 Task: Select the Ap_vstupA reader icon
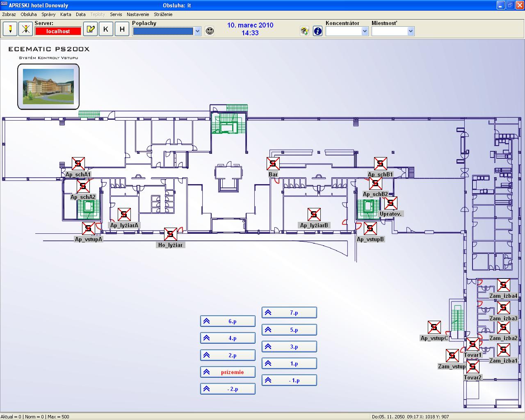(x=89, y=228)
